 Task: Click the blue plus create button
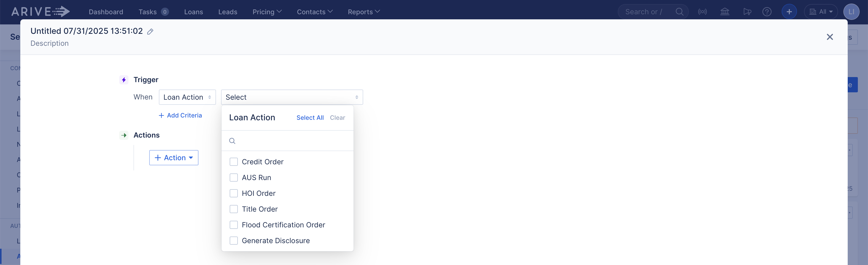pos(789,11)
